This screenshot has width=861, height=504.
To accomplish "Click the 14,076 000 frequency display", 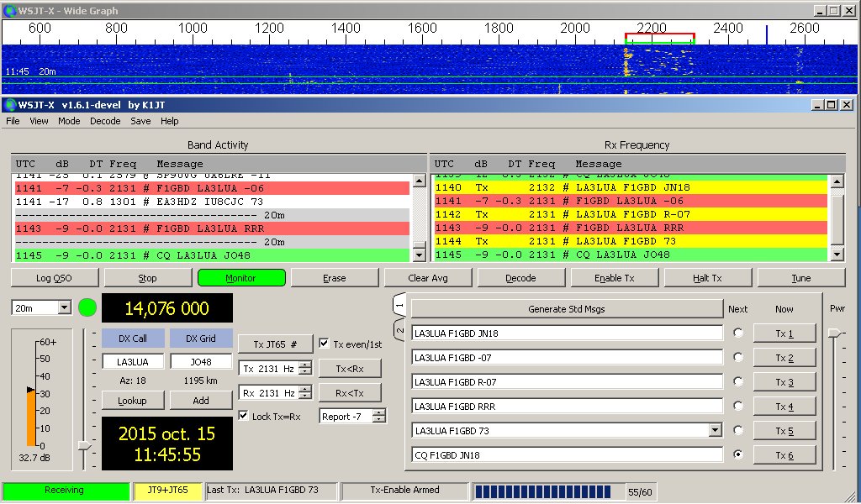I will point(167,308).
